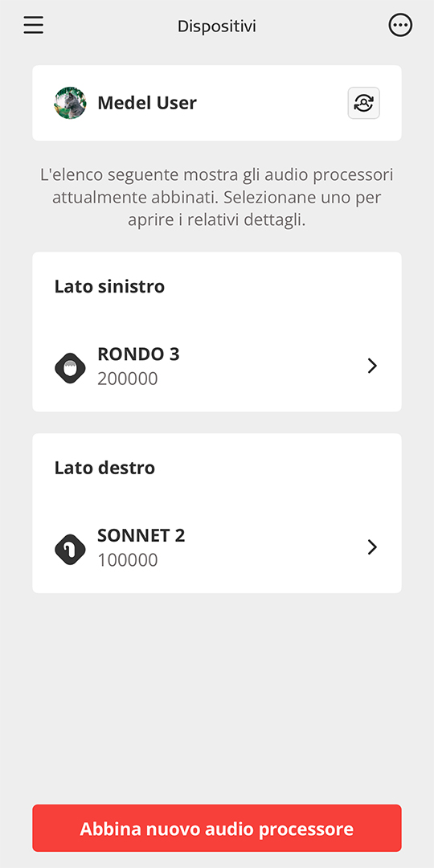Select the SONNET 2 device name
This screenshot has width=434, height=868.
click(x=141, y=536)
